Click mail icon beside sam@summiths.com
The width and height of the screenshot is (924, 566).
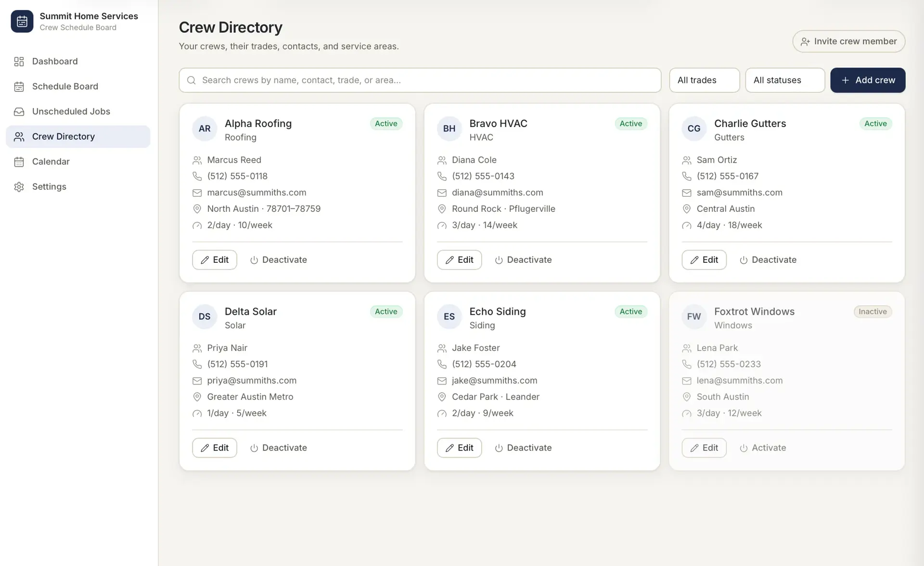[x=687, y=193]
